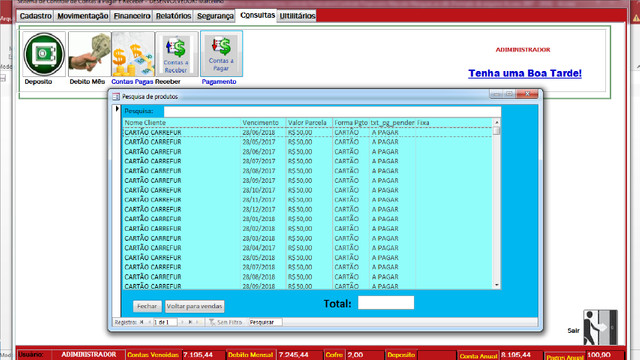Select the row with due date 28/02/2018

[308, 229]
